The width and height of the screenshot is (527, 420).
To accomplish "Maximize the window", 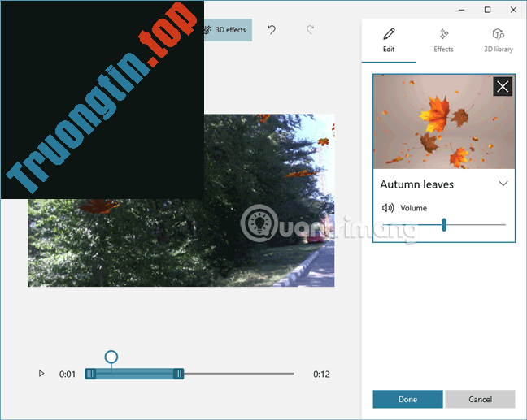I will click(487, 10).
